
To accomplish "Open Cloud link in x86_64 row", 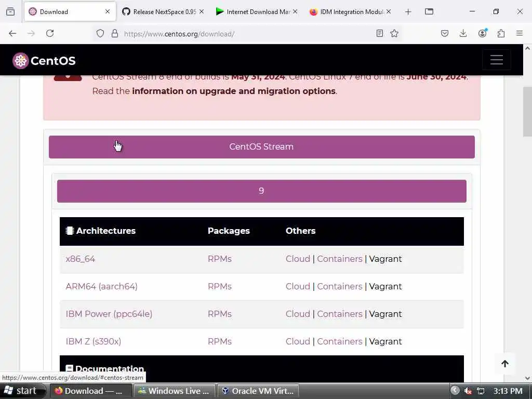I will [x=298, y=259].
